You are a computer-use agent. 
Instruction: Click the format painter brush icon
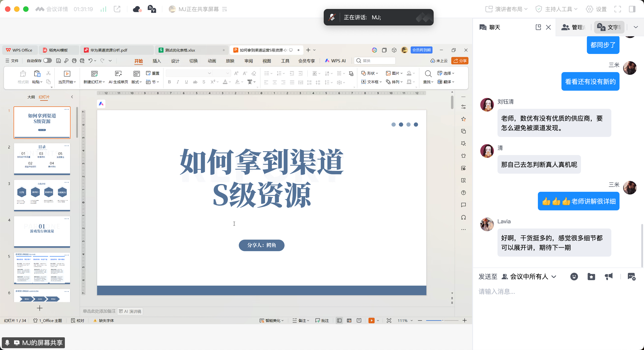coord(23,73)
